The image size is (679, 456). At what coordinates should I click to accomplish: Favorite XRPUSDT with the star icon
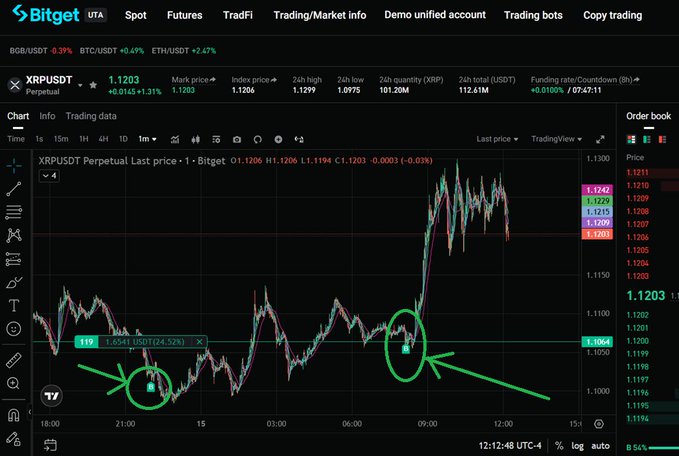(93, 85)
